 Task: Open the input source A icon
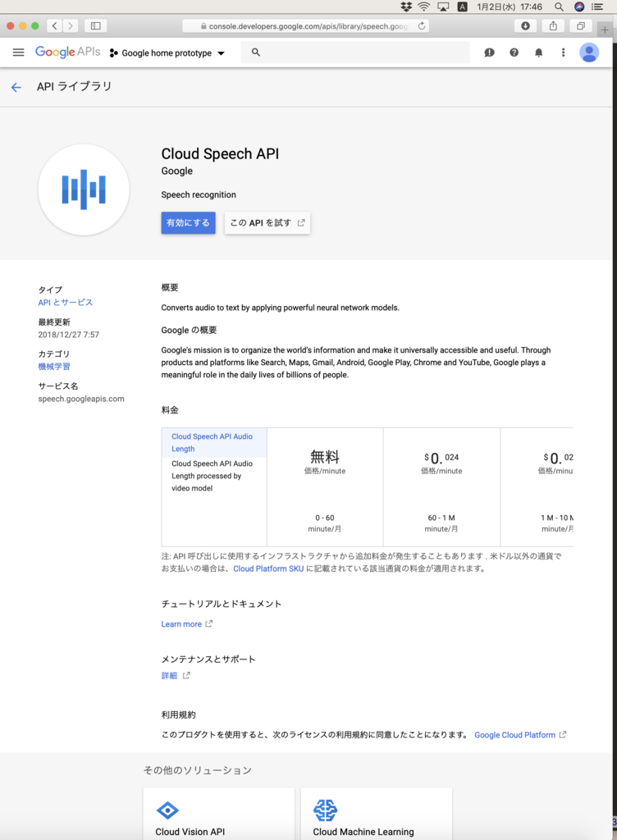point(462,7)
